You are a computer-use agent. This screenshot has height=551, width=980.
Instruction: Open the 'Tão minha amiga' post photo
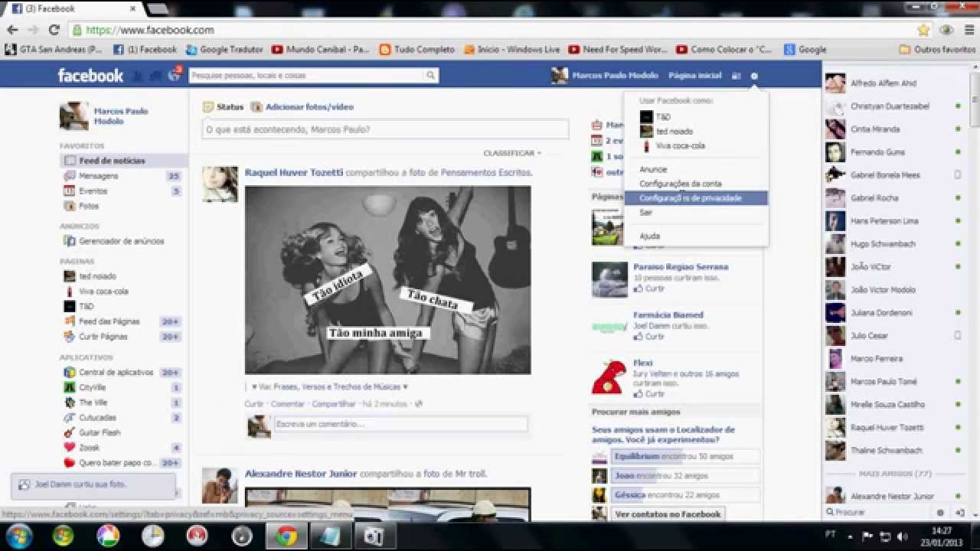point(387,279)
